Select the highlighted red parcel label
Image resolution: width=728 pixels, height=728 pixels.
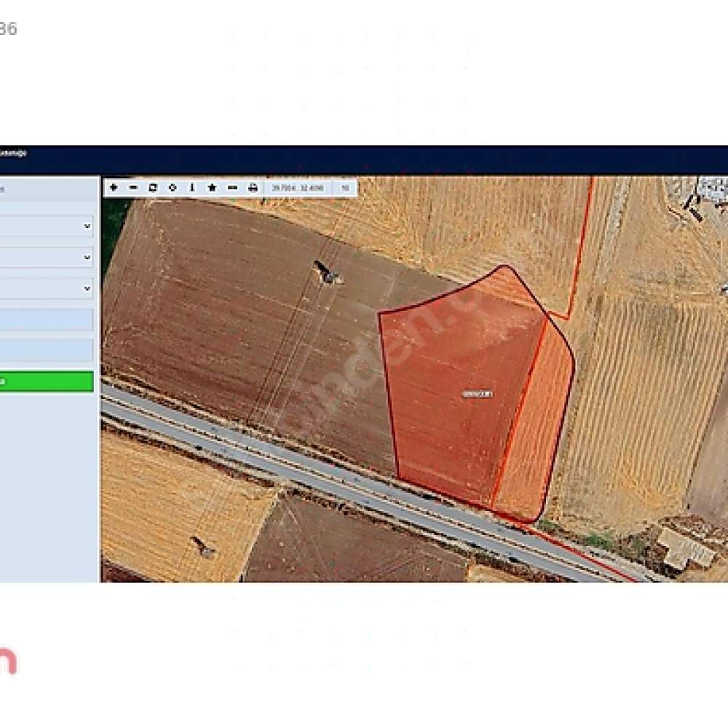478,394
